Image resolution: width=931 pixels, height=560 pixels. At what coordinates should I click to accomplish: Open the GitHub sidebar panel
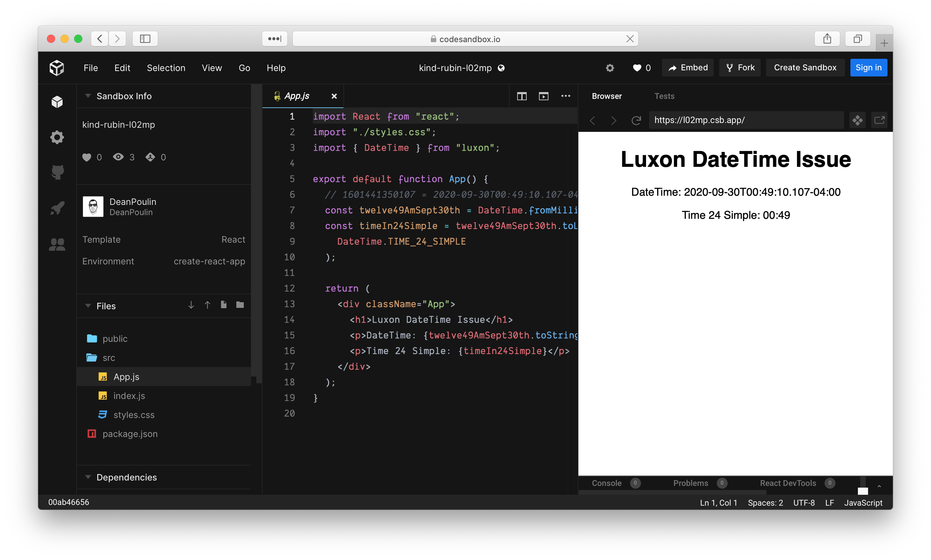pos(57,172)
